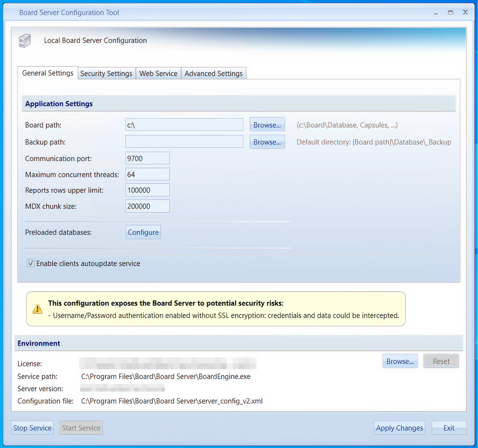Click the Board Server Configuration Tool title
The image size is (478, 448).
(69, 13)
